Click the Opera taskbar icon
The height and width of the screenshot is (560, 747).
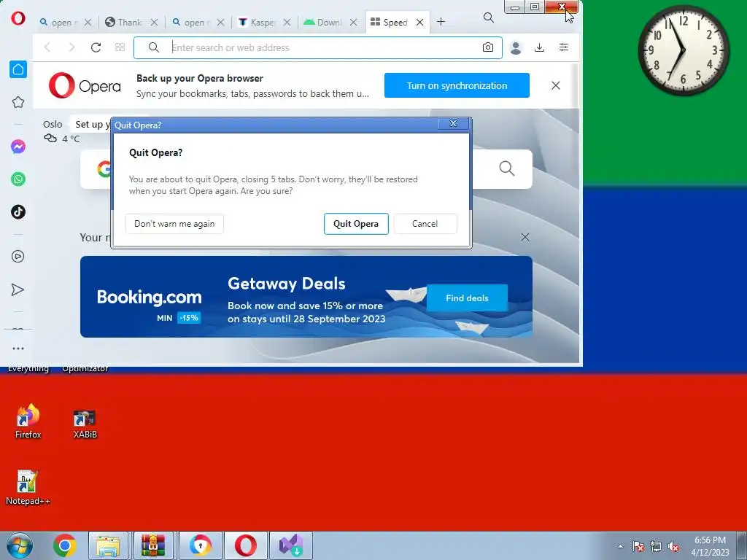tap(245, 545)
